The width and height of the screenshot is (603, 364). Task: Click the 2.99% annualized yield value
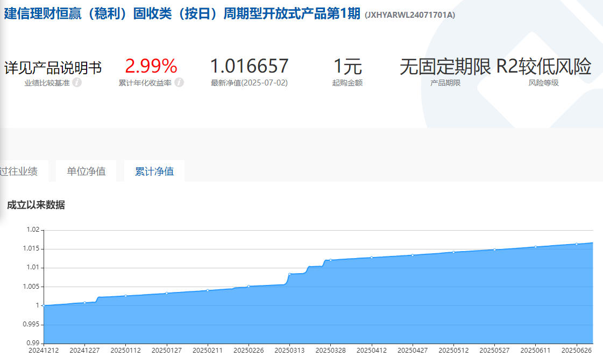pos(151,66)
